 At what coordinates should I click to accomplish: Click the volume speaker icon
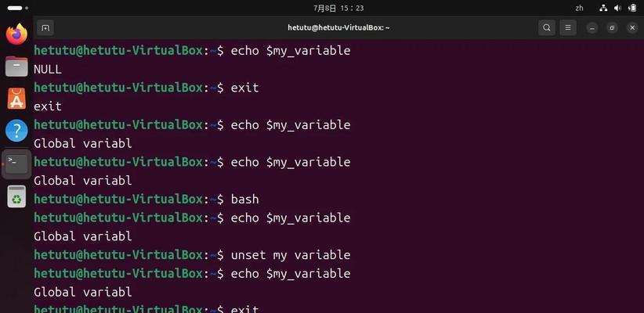click(617, 8)
